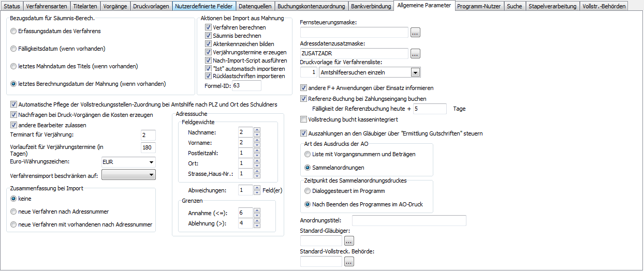Toggle Referenz-Buchung bei Zahlungseingang checkbox
The image size is (644, 271).
coord(304,98)
